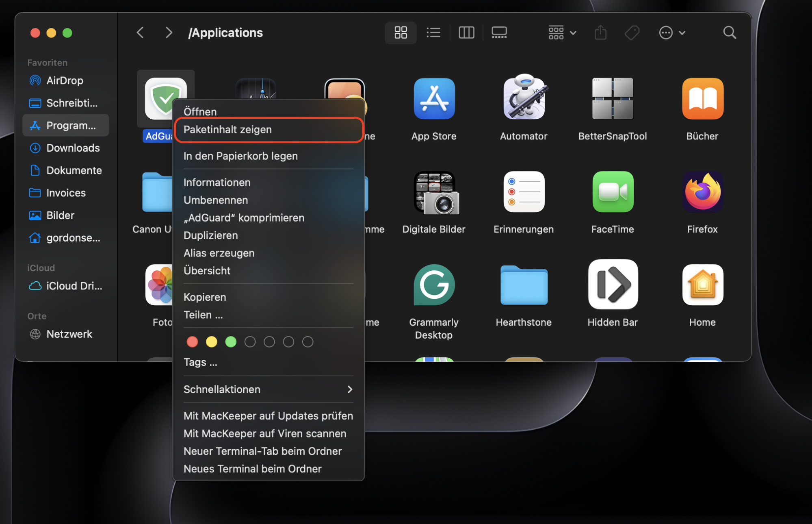Open the Bücher app icon
Image resolution: width=812 pixels, height=524 pixels.
click(x=702, y=98)
